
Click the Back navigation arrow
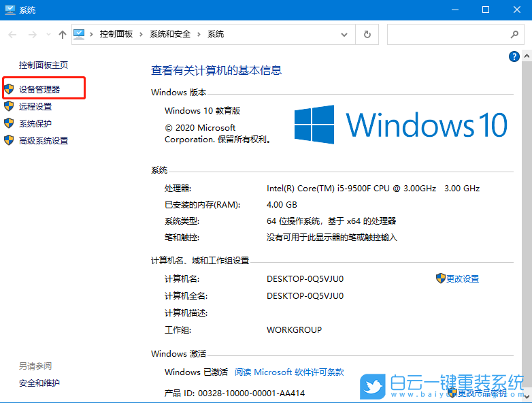[x=12, y=34]
